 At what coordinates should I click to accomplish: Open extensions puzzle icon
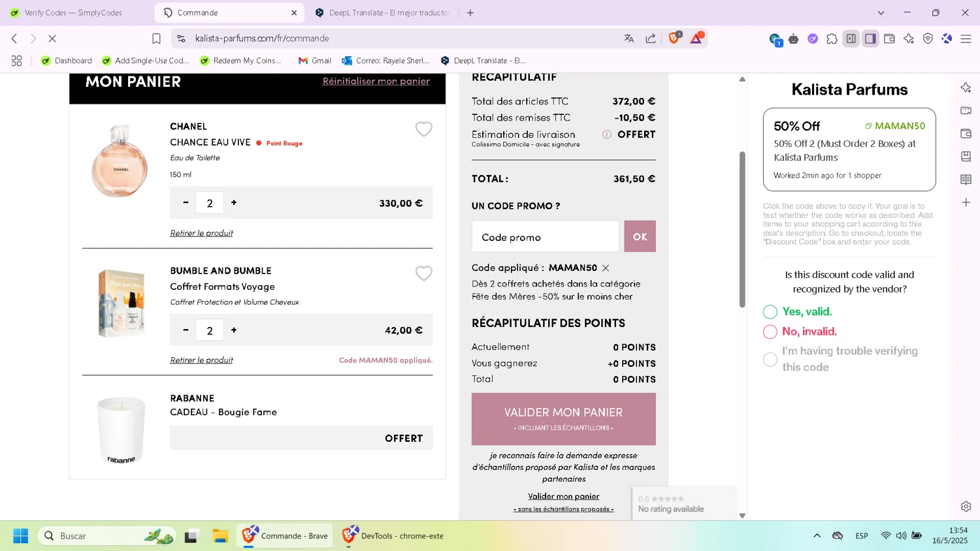(832, 39)
